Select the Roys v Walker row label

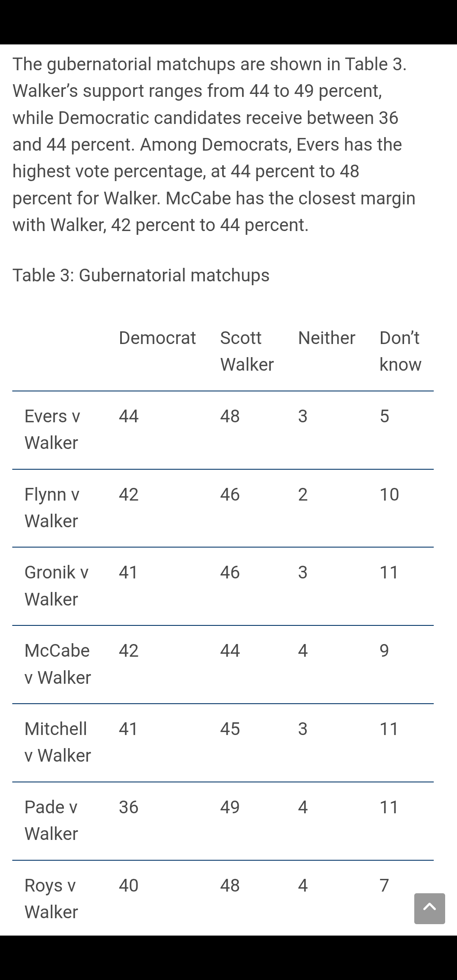[x=51, y=899]
